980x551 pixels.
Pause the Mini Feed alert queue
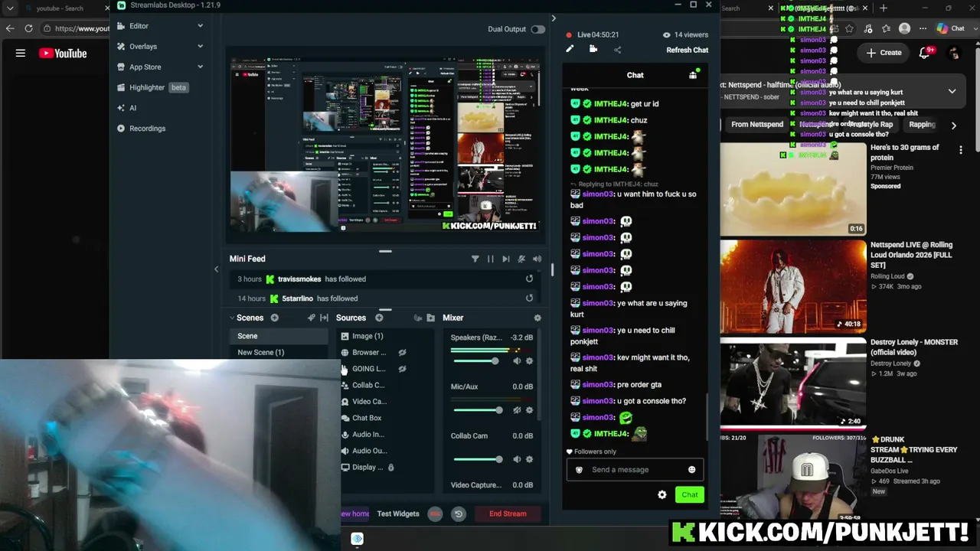click(490, 259)
